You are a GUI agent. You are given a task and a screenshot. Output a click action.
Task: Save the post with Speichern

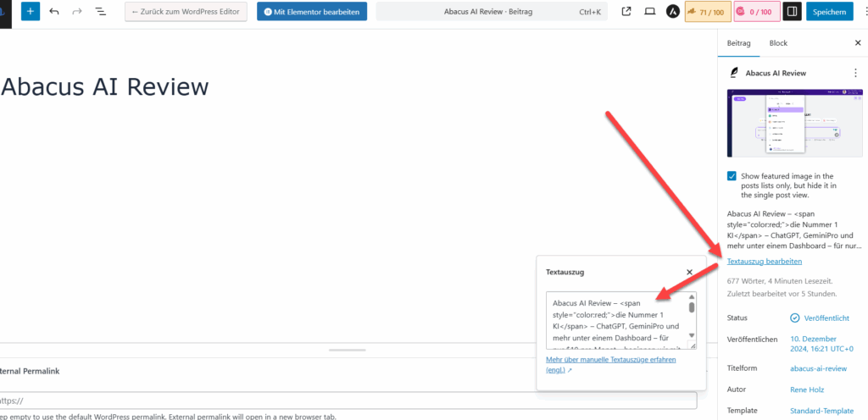tap(829, 12)
